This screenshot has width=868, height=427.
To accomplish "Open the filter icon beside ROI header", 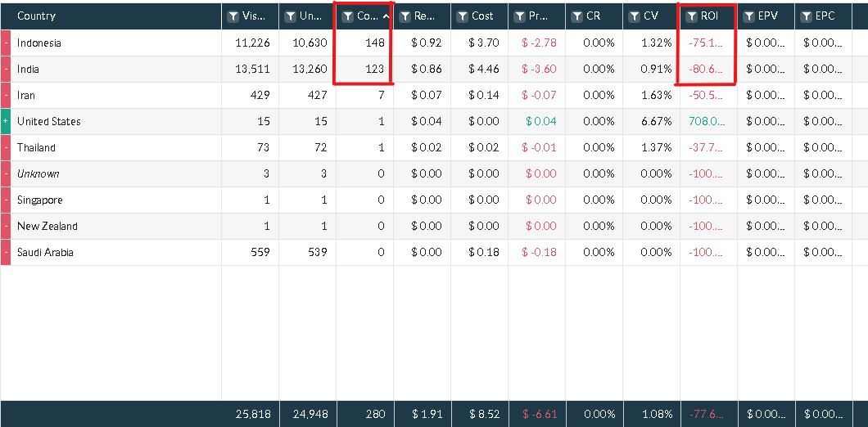I will tap(693, 16).
